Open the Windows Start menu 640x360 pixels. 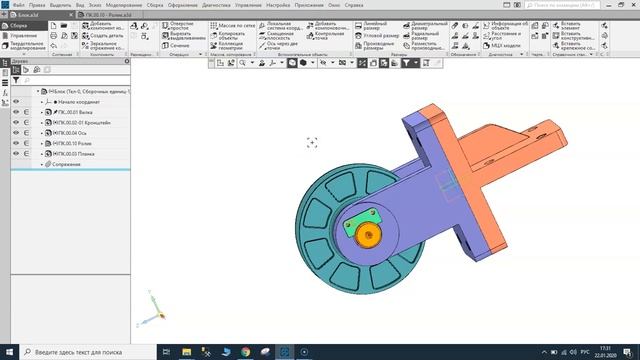click(9, 352)
